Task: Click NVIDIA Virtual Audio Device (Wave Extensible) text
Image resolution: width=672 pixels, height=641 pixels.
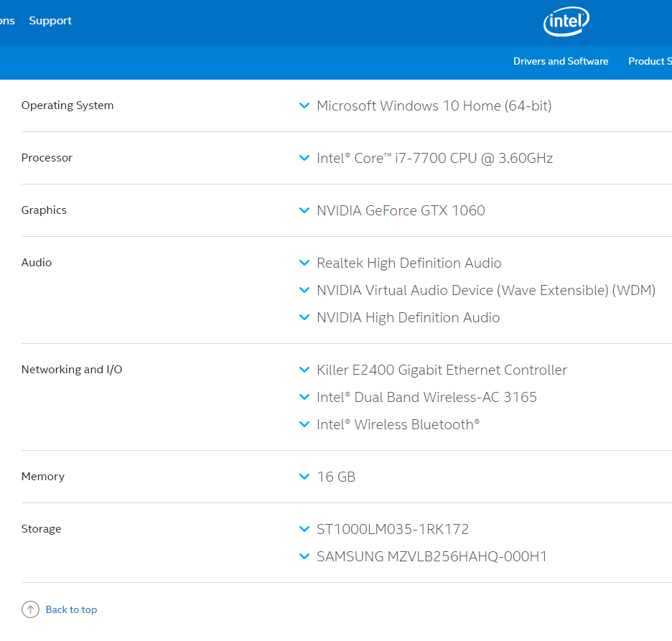Action: click(486, 290)
